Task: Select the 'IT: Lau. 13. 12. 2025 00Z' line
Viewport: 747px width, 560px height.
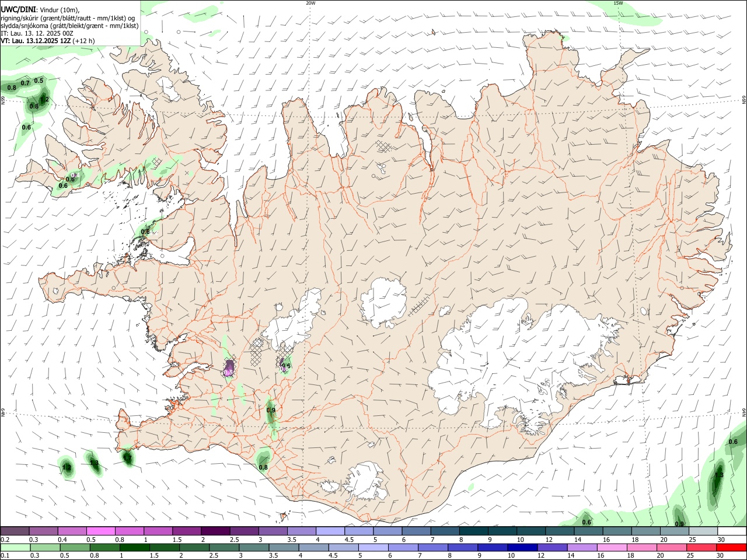Action: (x=37, y=33)
